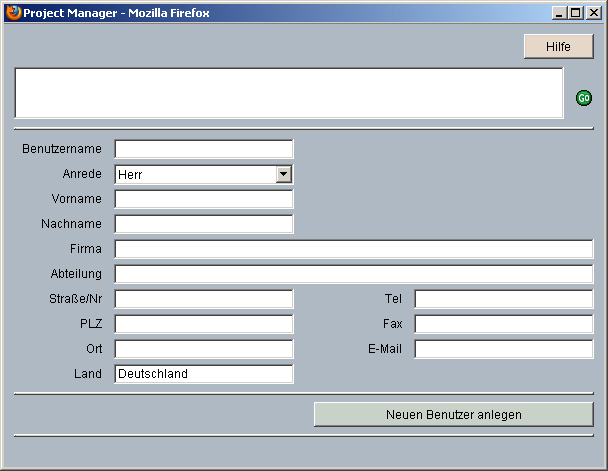
Task: Click the Straße/Nr input field
Action: tap(204, 299)
